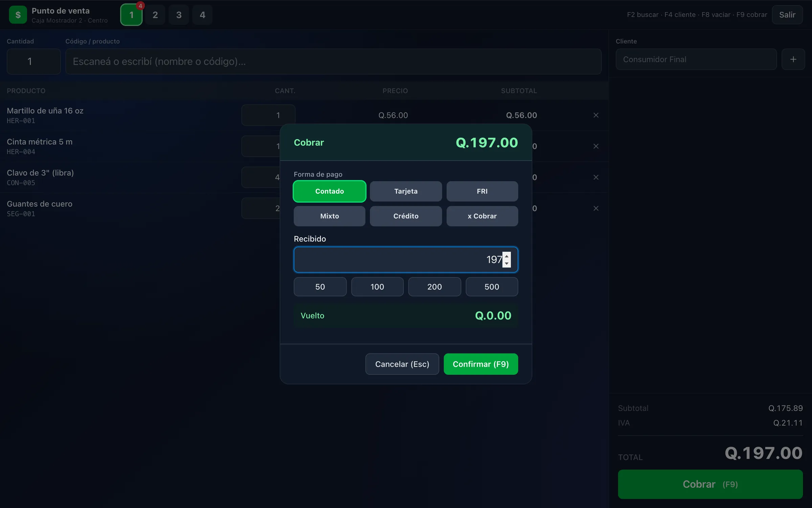This screenshot has height=508, width=812.
Task: Delete the Clavo de 3" (libra) row
Action: coord(596,177)
